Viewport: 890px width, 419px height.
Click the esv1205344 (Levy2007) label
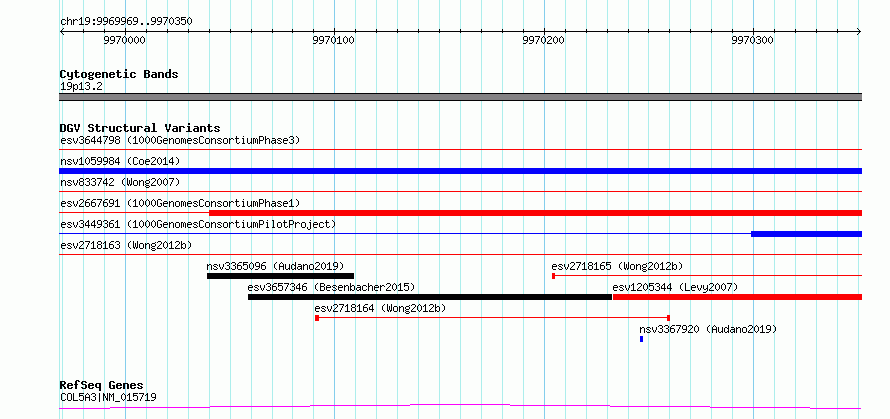[675, 287]
